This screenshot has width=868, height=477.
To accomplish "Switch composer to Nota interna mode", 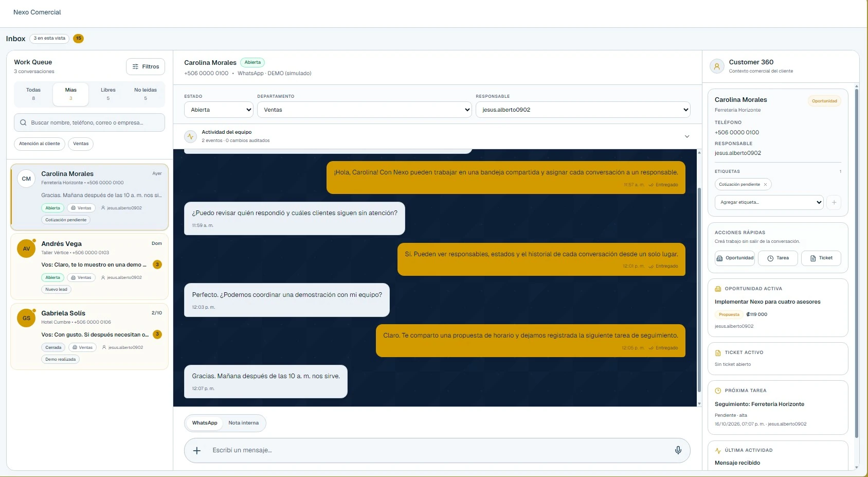I will coord(244,423).
